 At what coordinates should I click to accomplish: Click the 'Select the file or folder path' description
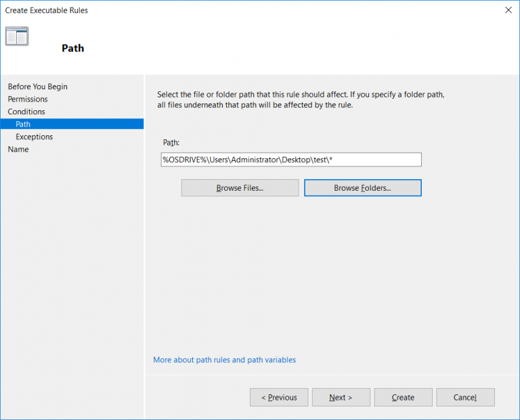[301, 99]
